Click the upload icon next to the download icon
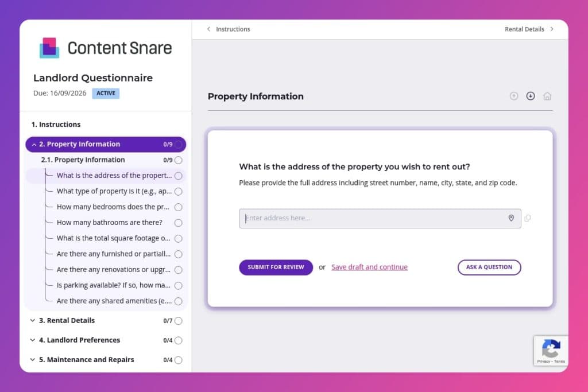Screen dimensions: 588x392 click(x=514, y=96)
